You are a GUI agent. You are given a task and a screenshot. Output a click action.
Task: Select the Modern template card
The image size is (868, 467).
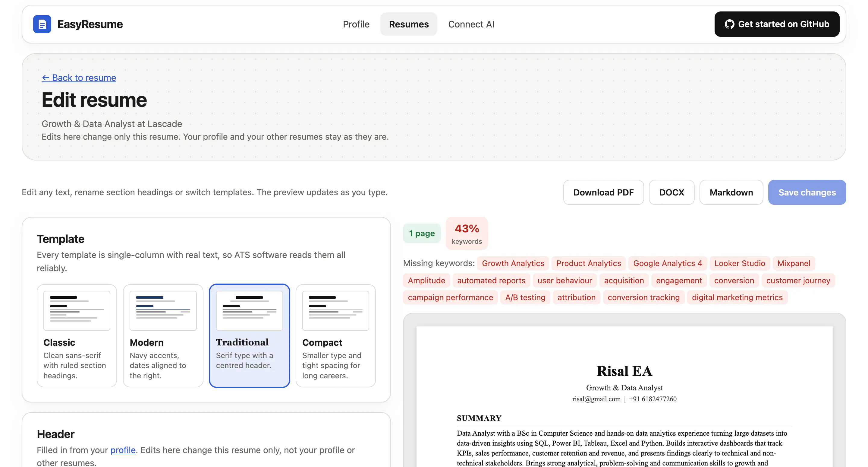pyautogui.click(x=163, y=335)
